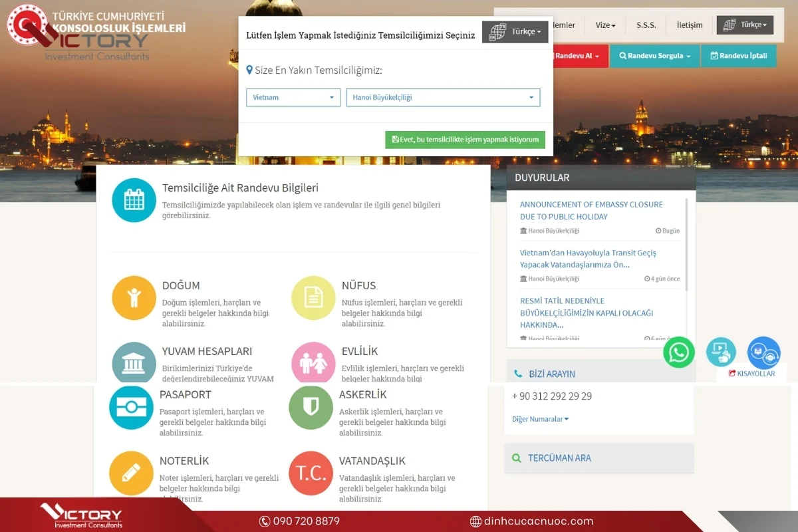This screenshot has width=798, height=532.
Task: Click the Randevu İptali button
Action: click(x=738, y=56)
